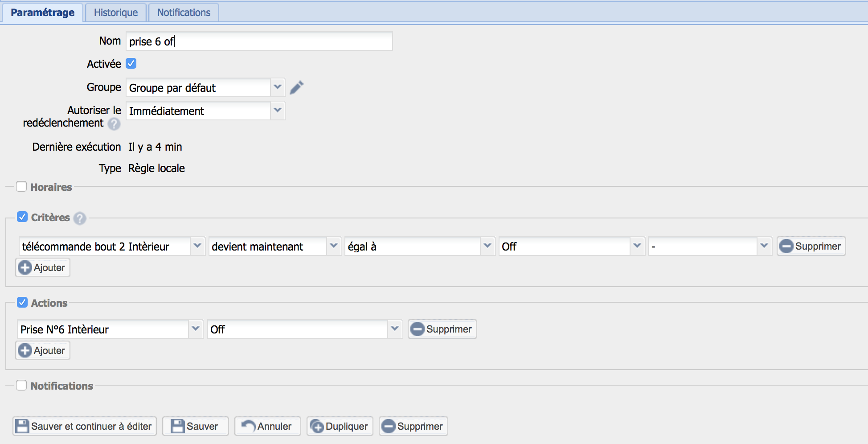This screenshot has height=444, width=868.
Task: Open the égal à operator dropdown
Action: (x=419, y=246)
